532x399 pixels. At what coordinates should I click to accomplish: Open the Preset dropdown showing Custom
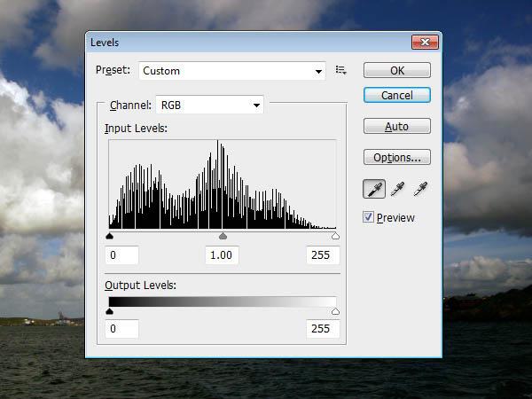(x=232, y=71)
